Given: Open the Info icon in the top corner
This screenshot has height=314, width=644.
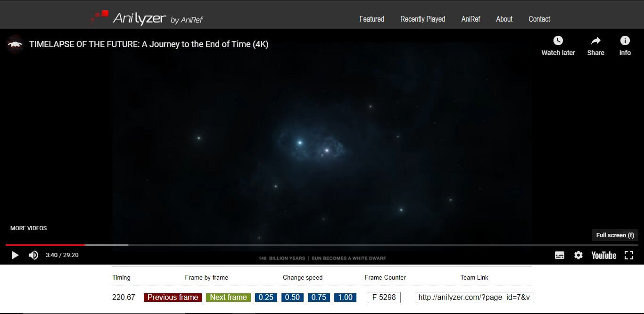Looking at the screenshot, I should click(625, 40).
